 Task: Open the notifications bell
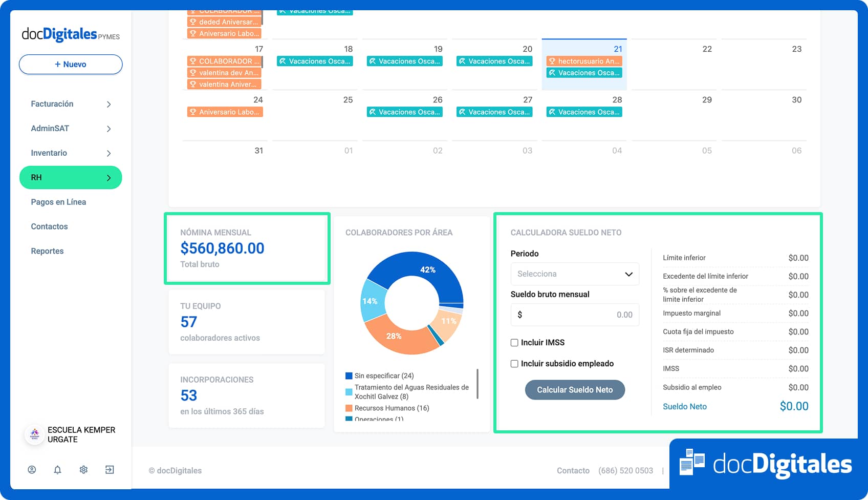coord(57,469)
